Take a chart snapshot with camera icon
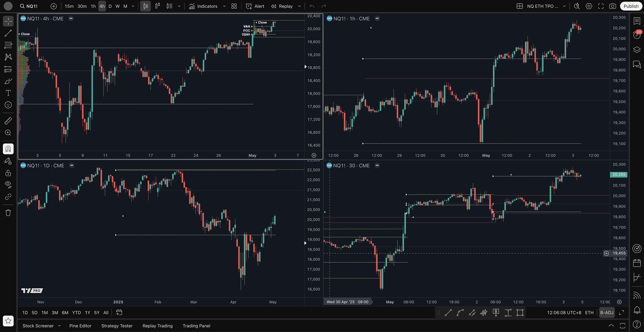Image resolution: width=644 pixels, height=332 pixels. (612, 6)
